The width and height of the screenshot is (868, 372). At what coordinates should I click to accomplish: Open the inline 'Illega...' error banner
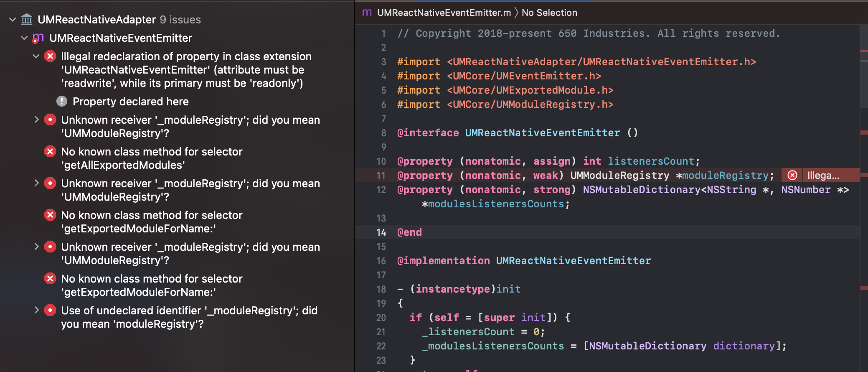click(x=822, y=175)
